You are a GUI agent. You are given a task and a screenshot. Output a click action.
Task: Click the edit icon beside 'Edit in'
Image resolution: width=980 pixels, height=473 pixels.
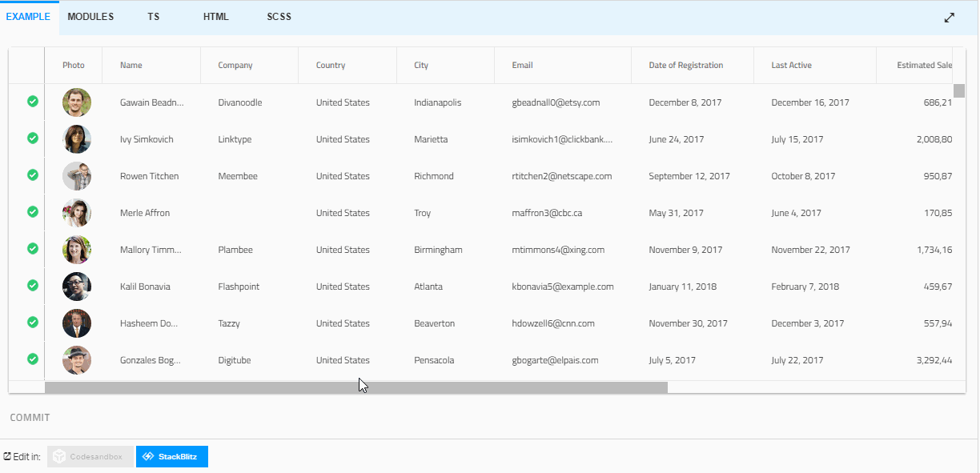(7, 456)
